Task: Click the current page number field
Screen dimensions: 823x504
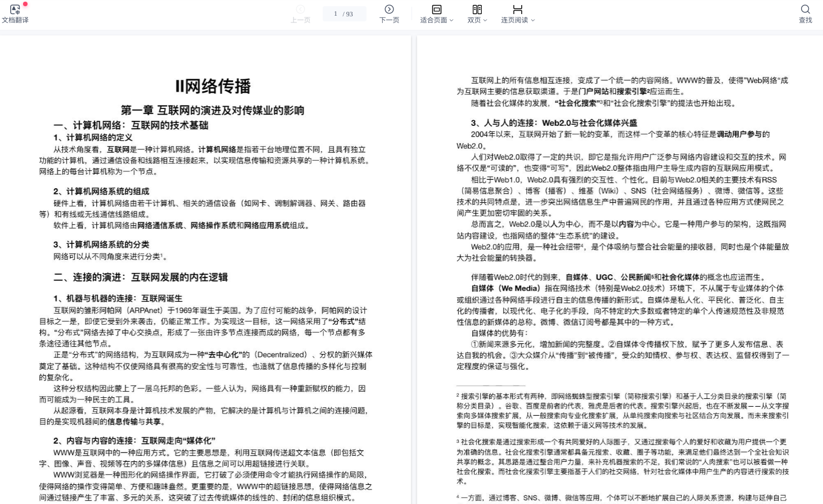Action: click(x=336, y=14)
